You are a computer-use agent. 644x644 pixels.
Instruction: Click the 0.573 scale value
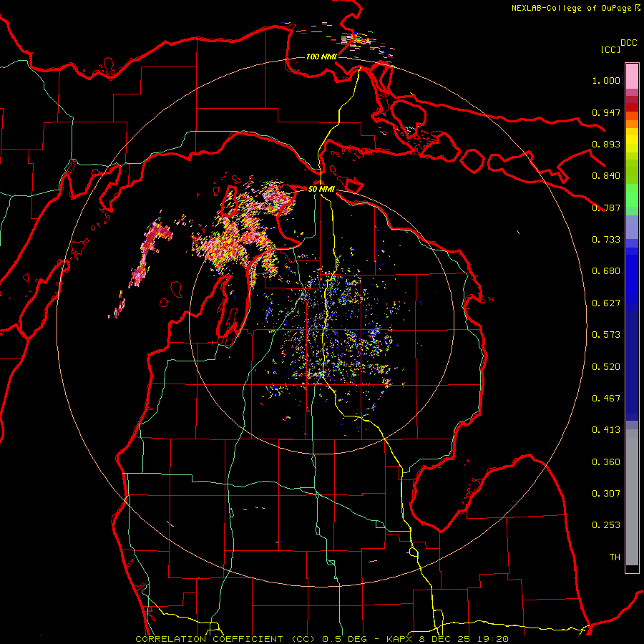tap(606, 335)
